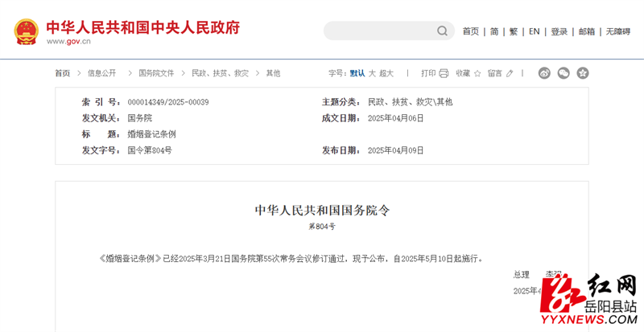Click the 发文字号 label
This screenshot has height=332, width=644.
pyautogui.click(x=101, y=150)
